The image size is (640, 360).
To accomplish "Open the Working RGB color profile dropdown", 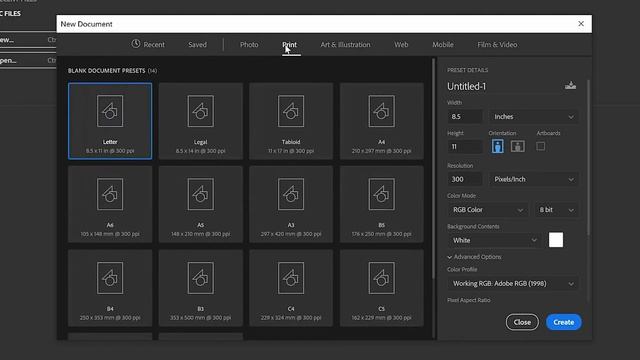I will click(x=513, y=284).
